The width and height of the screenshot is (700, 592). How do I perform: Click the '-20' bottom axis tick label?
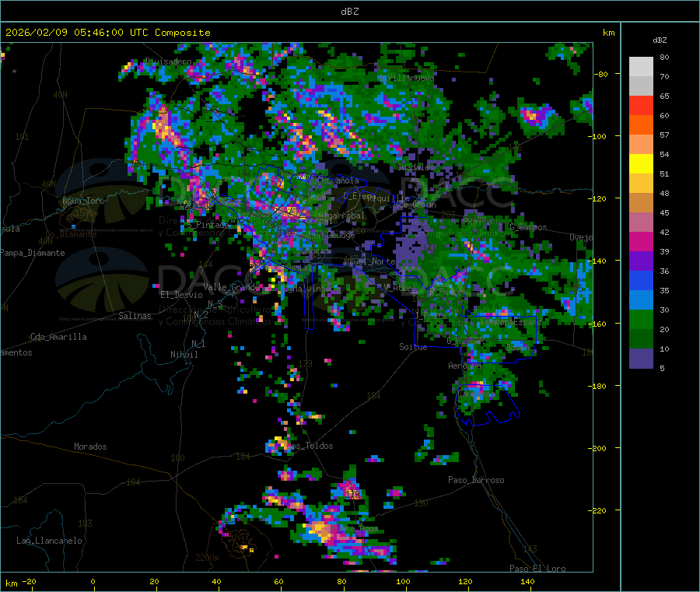[29, 581]
